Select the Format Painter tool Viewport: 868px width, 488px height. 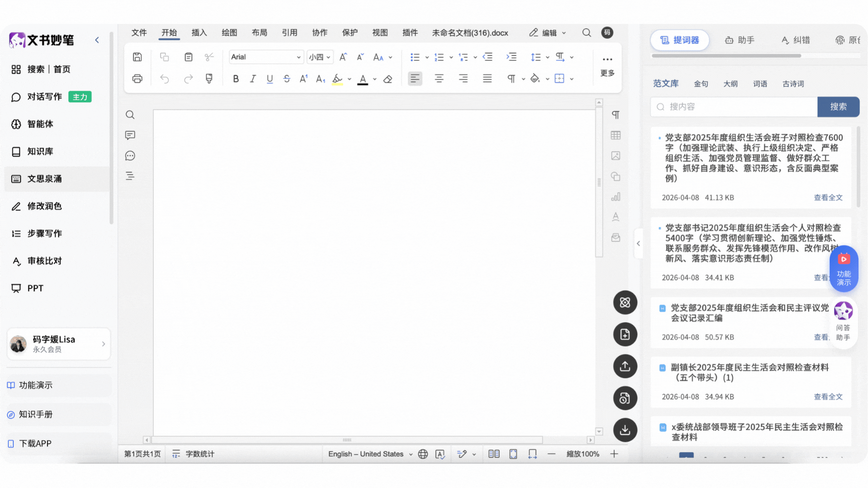(x=209, y=79)
